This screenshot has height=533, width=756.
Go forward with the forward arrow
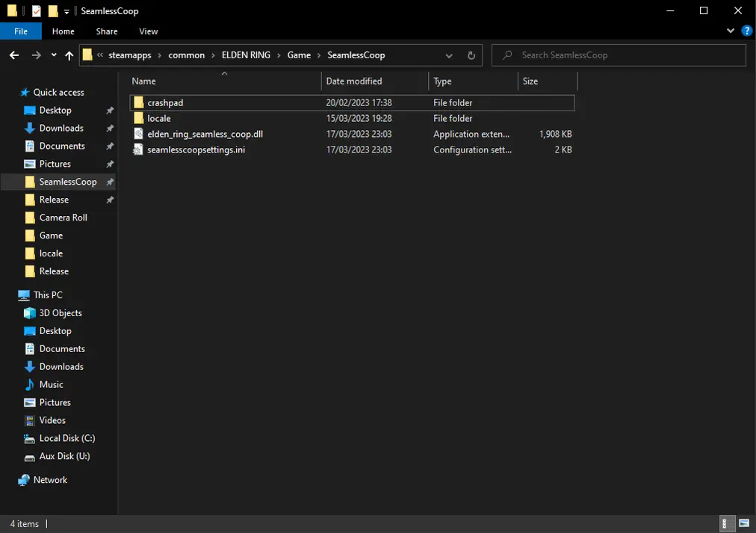(x=36, y=55)
